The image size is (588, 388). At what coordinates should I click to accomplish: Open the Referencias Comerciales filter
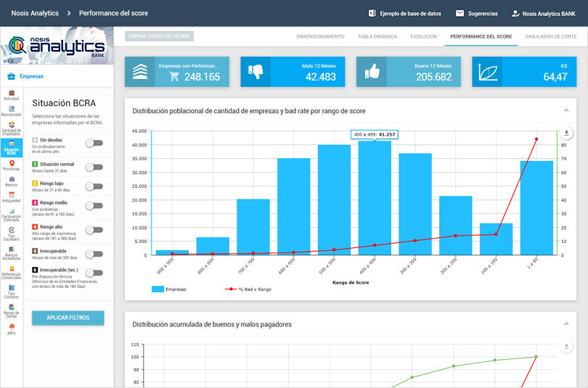pos(11,273)
